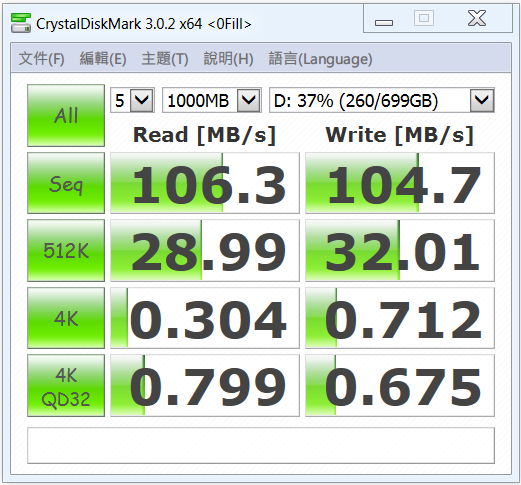
Task: Click the 512K read result 28.99
Action: pyautogui.click(x=205, y=250)
